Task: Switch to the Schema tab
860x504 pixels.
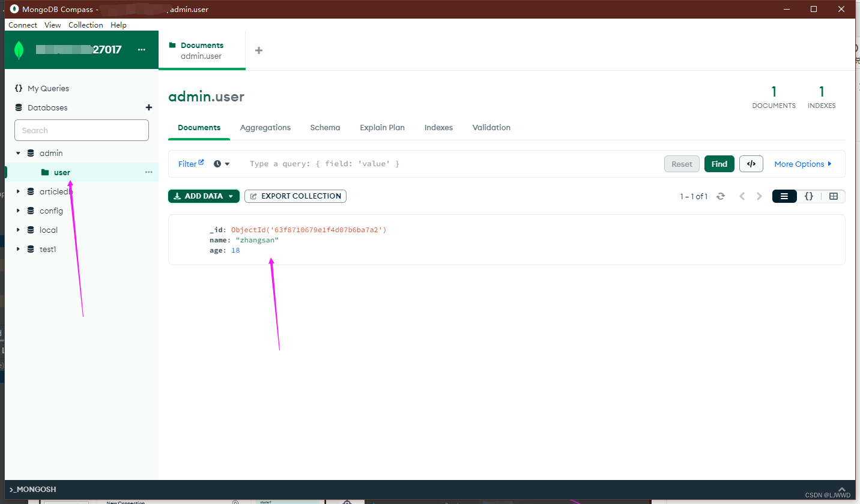Action: pyautogui.click(x=325, y=127)
